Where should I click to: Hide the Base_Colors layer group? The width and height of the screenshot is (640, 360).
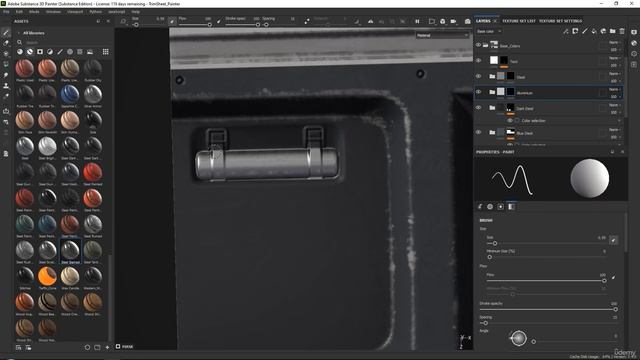pyautogui.click(x=478, y=45)
